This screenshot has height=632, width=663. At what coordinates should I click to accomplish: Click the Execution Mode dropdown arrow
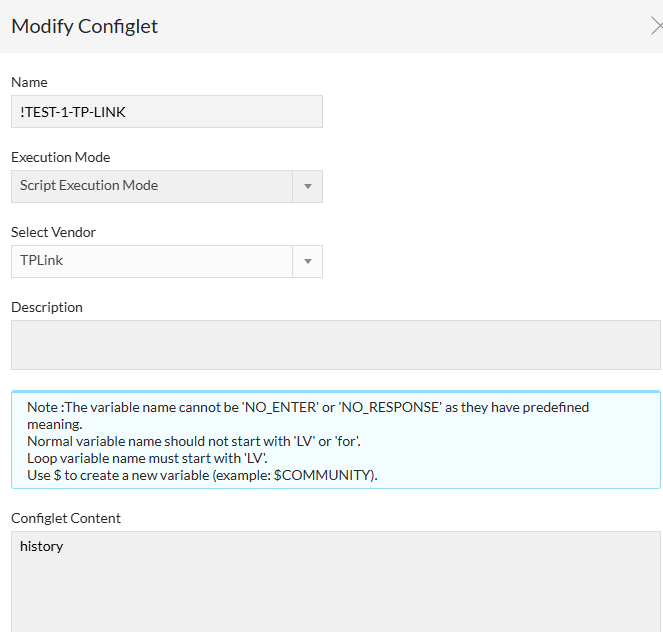pyautogui.click(x=307, y=186)
